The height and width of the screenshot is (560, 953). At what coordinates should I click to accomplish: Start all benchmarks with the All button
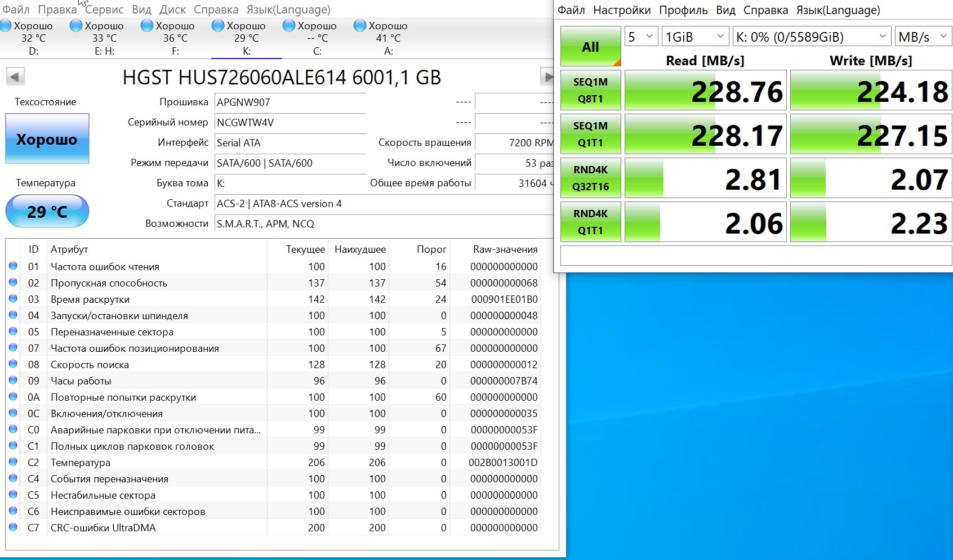[x=590, y=47]
